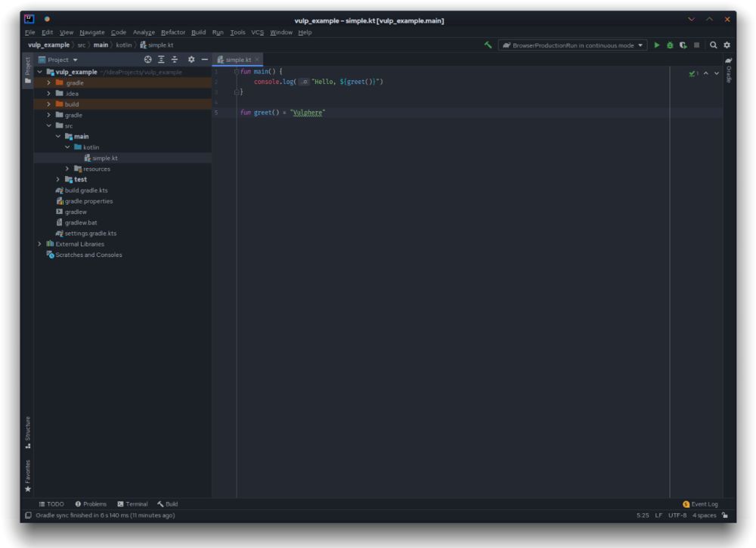
Task: Close simple.kt editor tab
Action: [257, 59]
